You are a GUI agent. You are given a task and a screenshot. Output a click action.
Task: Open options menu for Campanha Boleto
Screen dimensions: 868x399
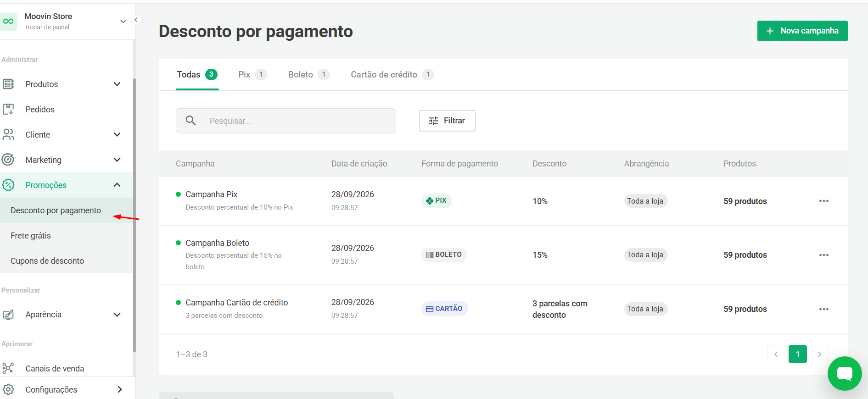824,255
